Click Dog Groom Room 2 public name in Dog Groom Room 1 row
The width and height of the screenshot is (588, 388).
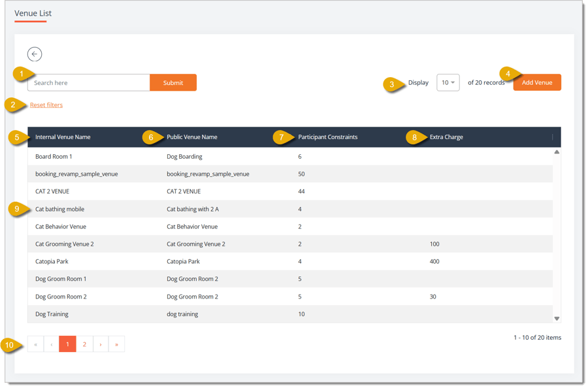193,280
